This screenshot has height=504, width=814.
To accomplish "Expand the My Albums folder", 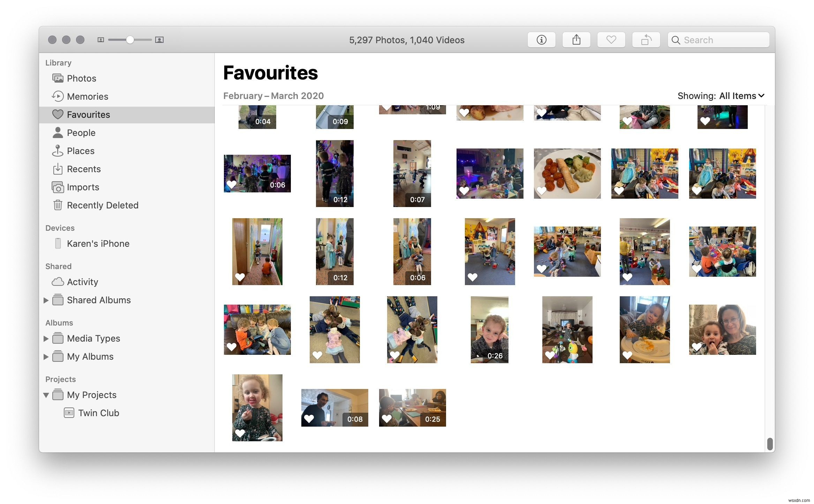I will coord(45,356).
